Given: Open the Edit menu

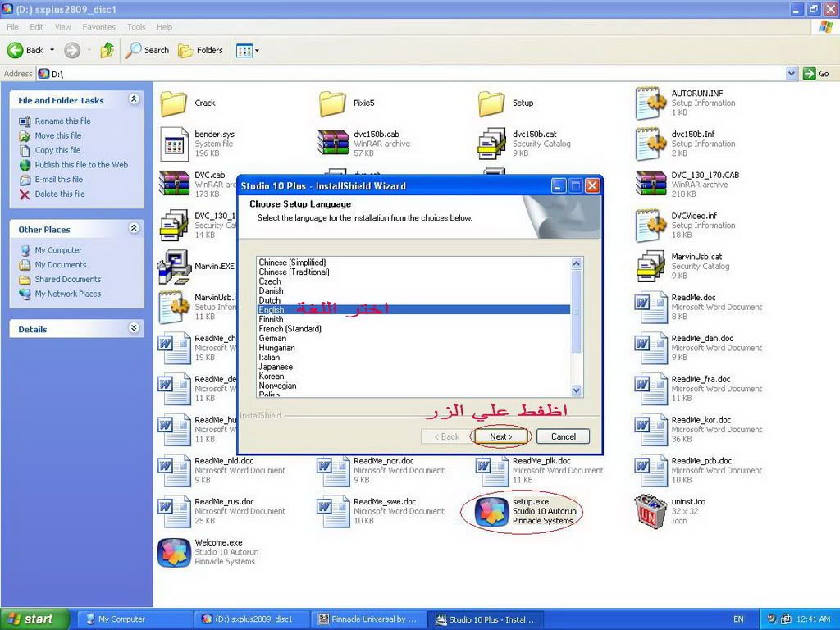Looking at the screenshot, I should (36, 27).
